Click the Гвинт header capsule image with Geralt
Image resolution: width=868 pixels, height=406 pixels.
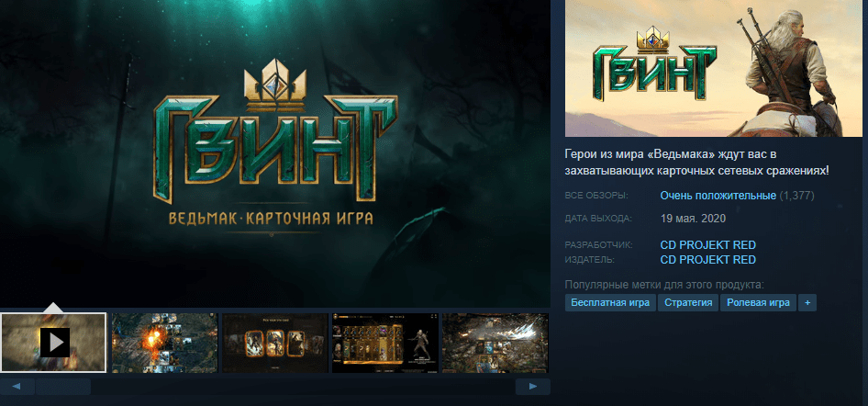(713, 69)
